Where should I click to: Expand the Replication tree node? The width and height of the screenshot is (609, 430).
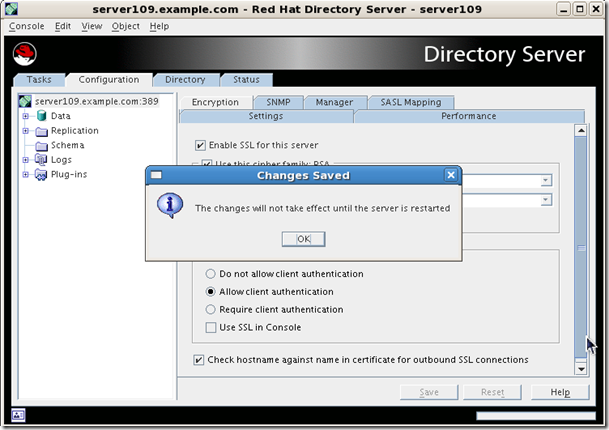[26, 131]
